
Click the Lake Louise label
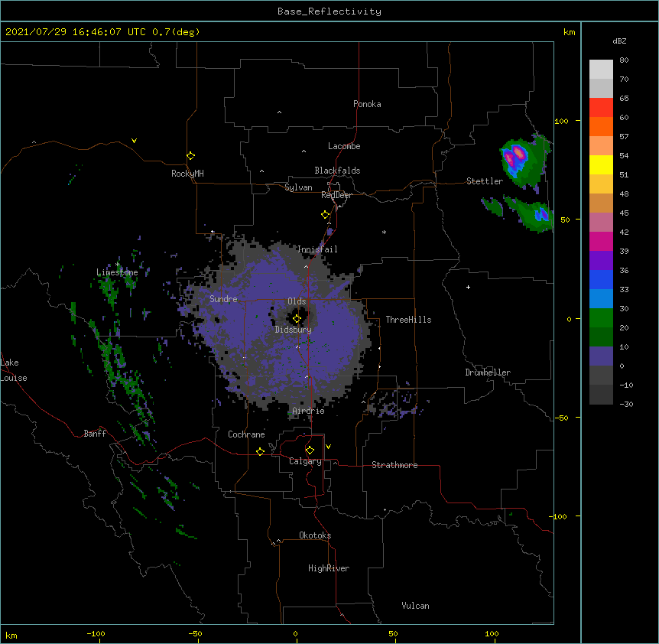click(14, 370)
